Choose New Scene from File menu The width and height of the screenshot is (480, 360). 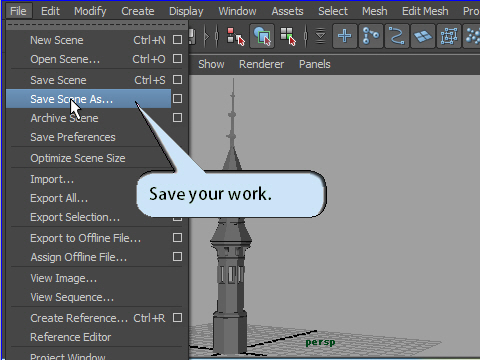(x=89, y=40)
